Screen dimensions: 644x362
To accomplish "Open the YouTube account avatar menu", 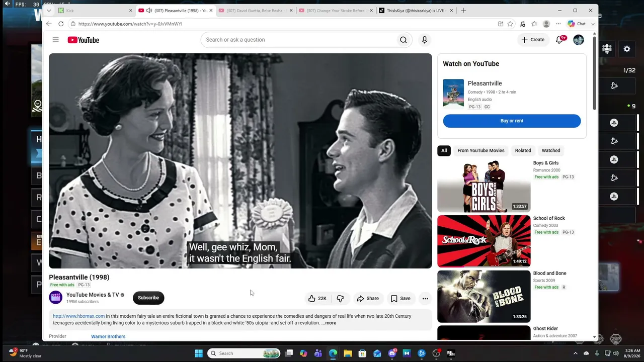I will [x=579, y=40].
